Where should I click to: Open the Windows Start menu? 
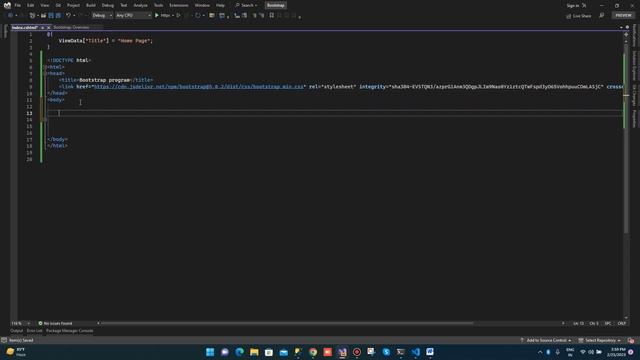click(210, 352)
